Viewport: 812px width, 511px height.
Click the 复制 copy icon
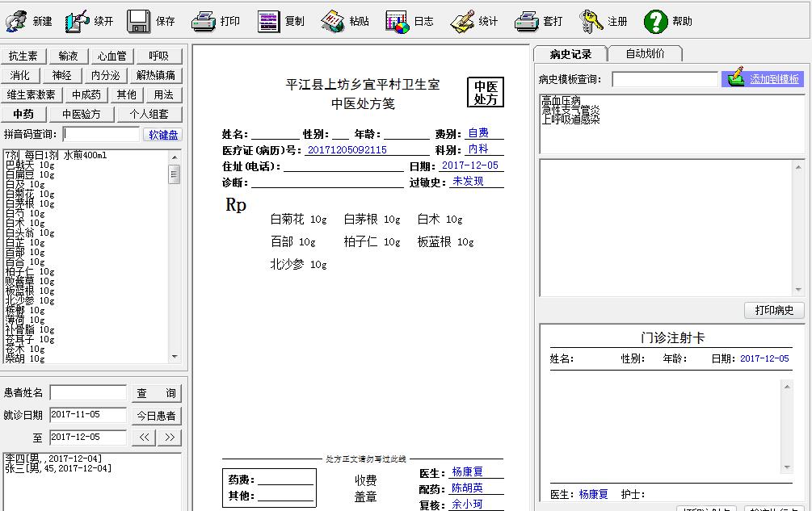[269, 21]
